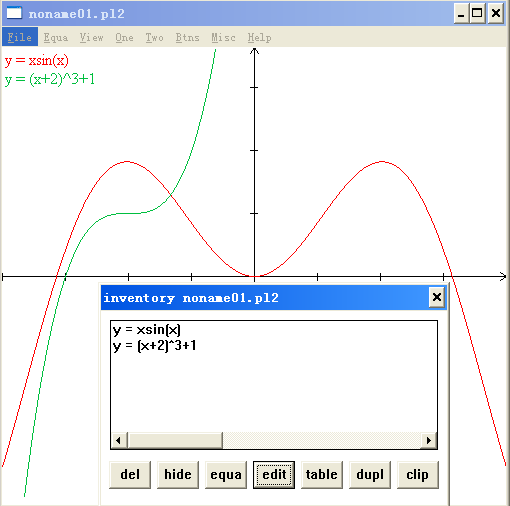
Task: Click the table button in inventory
Action: 322,475
